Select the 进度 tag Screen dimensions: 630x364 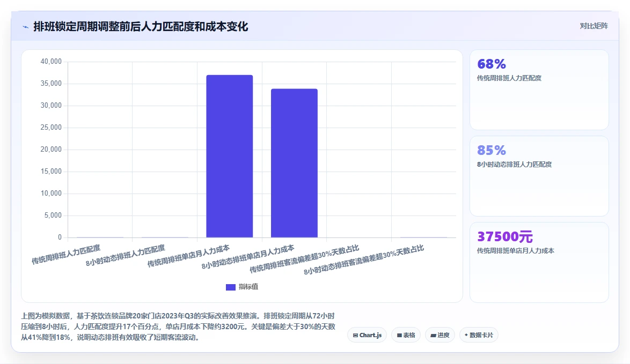click(x=440, y=335)
